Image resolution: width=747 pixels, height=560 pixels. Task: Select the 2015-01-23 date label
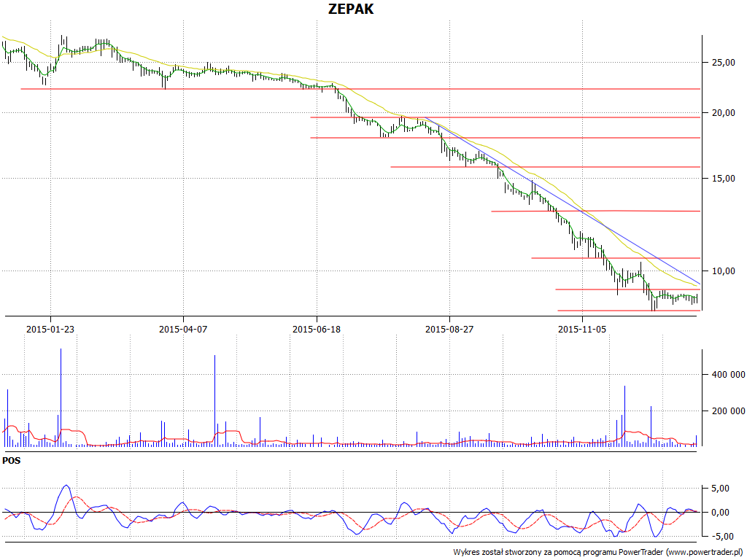click(x=50, y=329)
